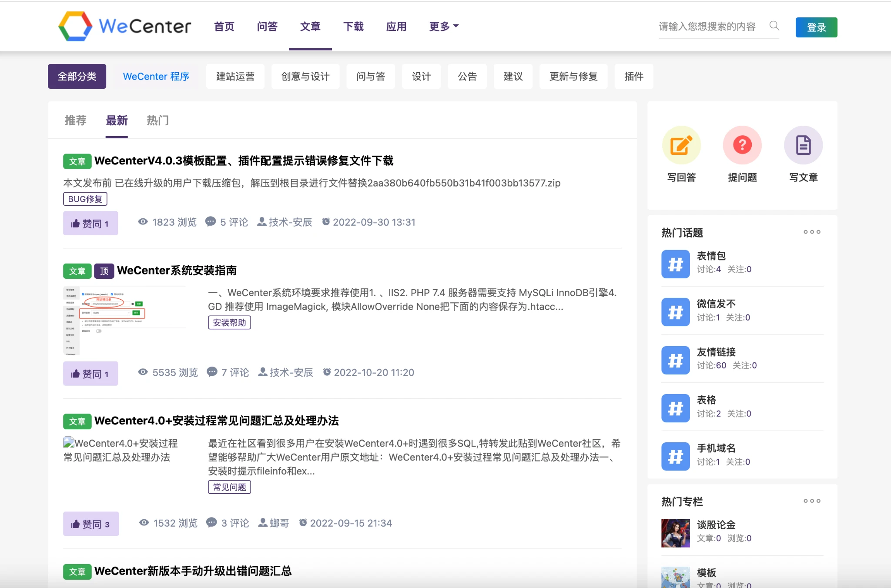Open the 谈股论金 column name
This screenshot has width=891, height=588.
716,525
